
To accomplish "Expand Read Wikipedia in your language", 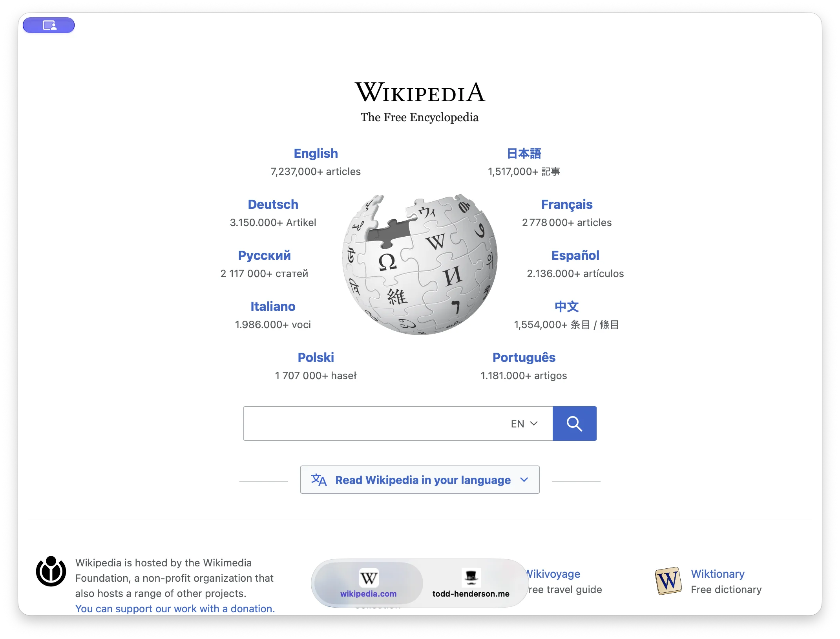I will click(x=420, y=480).
